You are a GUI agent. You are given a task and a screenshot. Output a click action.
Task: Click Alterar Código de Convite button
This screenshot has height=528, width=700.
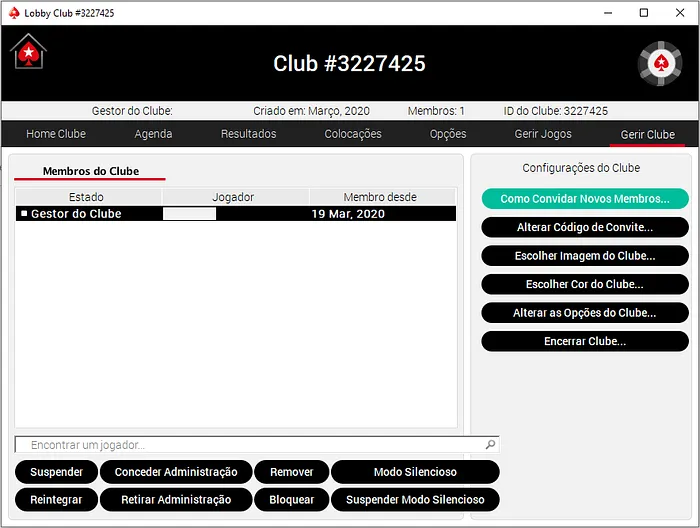(x=585, y=227)
